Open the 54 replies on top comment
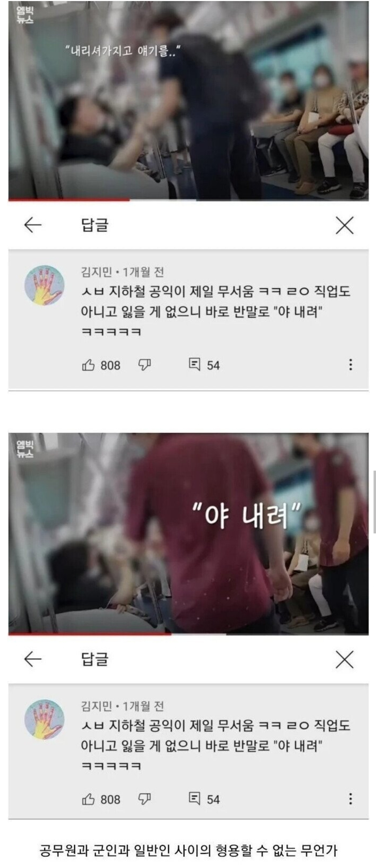The image size is (376, 868). pos(204,365)
